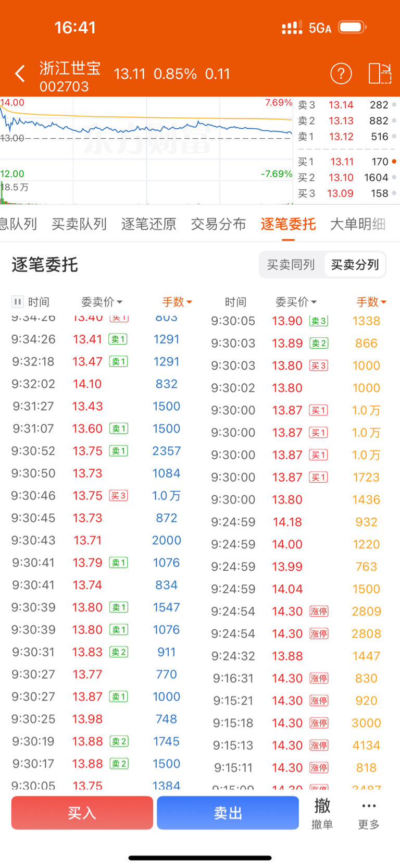This screenshot has height=868, width=400.
Task: Tap the 16:41 clock in status bar
Action: [76, 28]
